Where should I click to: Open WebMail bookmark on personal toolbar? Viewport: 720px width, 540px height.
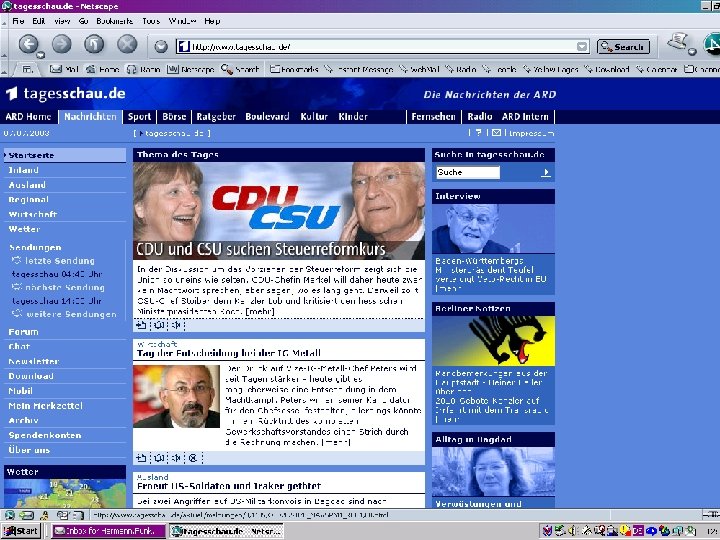[x=419, y=69]
